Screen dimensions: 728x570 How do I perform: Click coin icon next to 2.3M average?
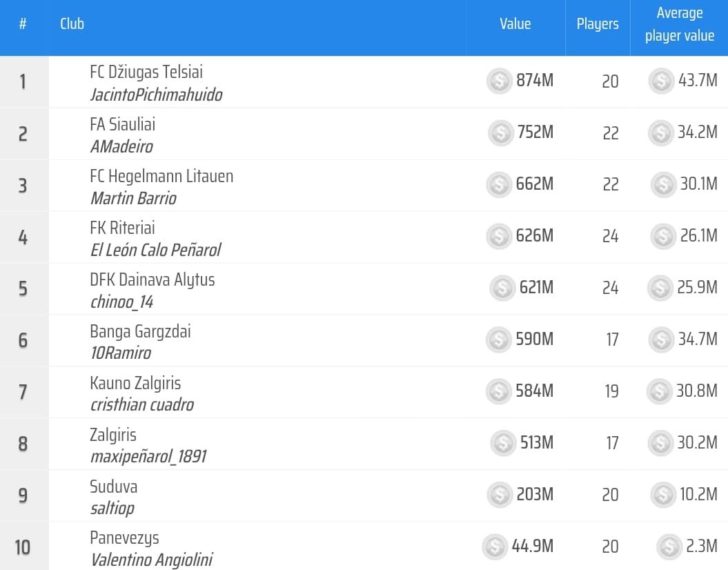click(669, 547)
